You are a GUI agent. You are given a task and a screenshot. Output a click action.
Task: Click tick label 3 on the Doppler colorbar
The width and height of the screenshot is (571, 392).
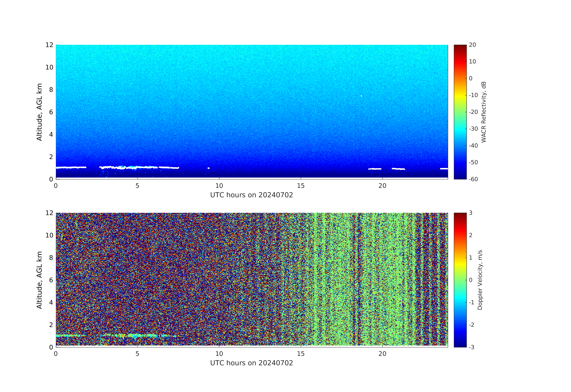click(471, 213)
